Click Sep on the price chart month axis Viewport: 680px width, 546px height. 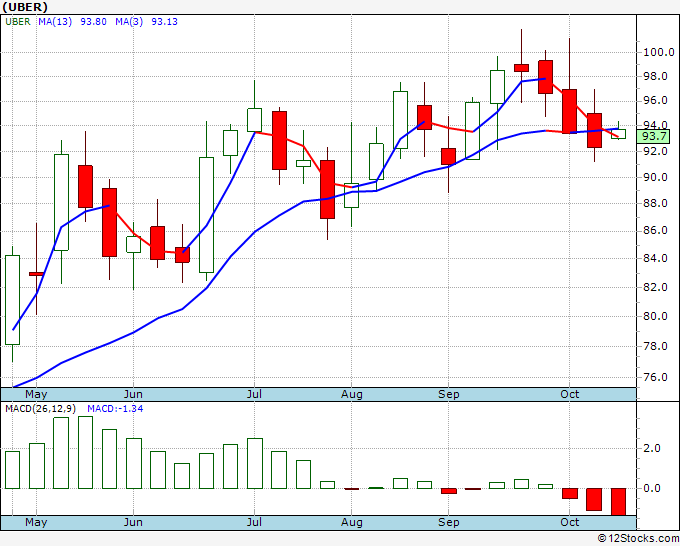pyautogui.click(x=448, y=394)
